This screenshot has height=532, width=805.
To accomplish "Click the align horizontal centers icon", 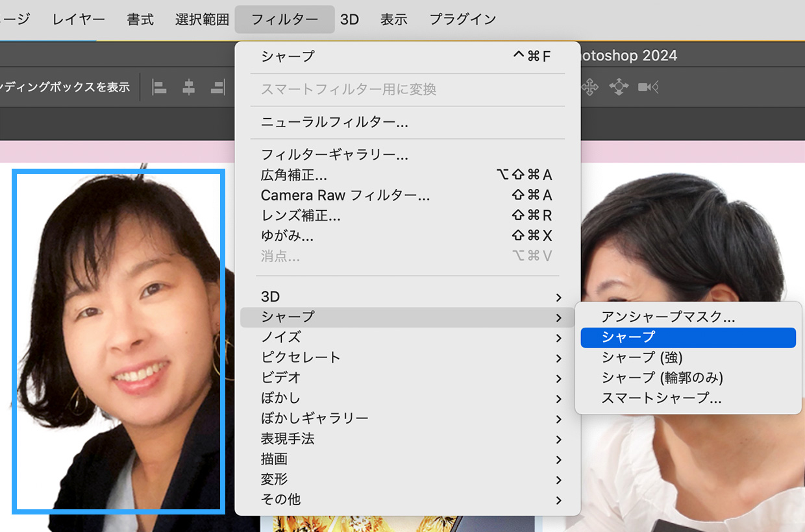I will click(188, 87).
